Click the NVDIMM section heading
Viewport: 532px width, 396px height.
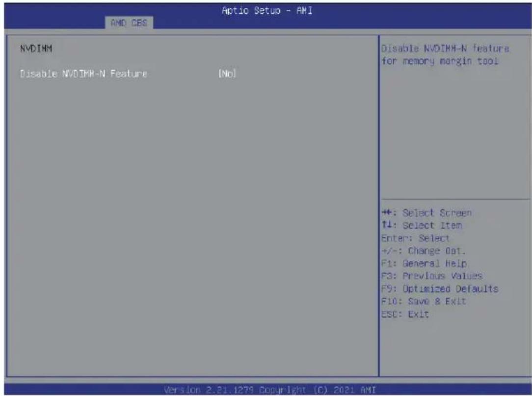point(36,49)
